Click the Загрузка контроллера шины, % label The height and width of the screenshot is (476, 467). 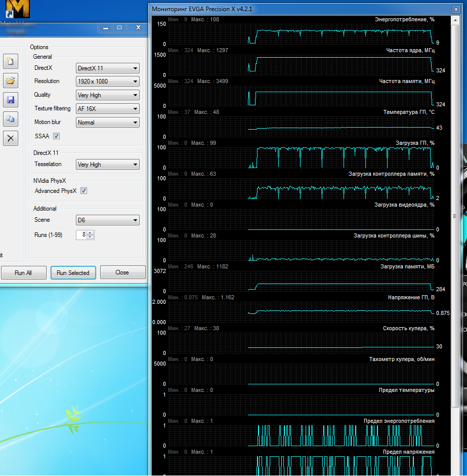(394, 236)
